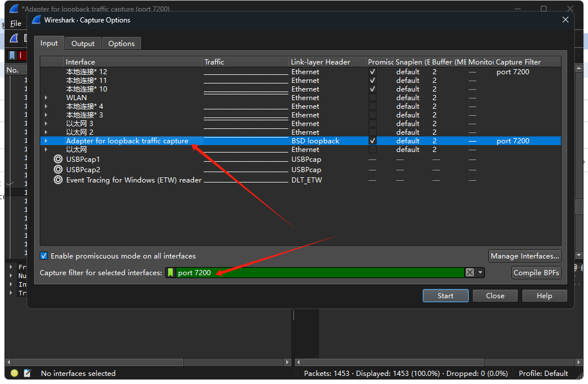The image size is (588, 384).
Task: Click the Capture Filter column header
Action: coord(528,62)
